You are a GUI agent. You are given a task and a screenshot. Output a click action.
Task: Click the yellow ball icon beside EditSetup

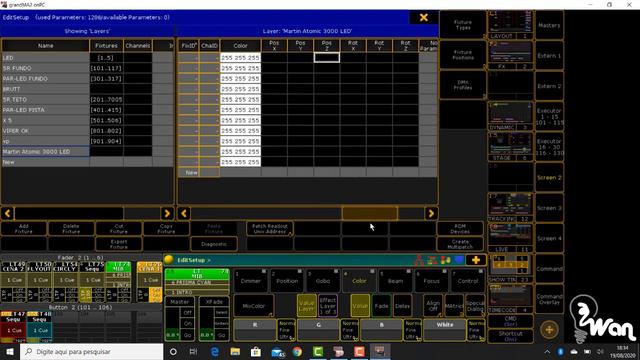169,260
